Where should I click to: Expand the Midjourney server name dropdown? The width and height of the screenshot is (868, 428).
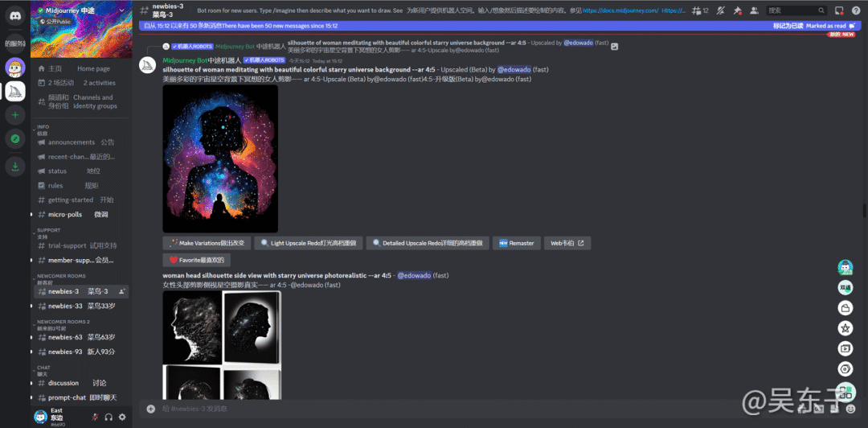121,10
